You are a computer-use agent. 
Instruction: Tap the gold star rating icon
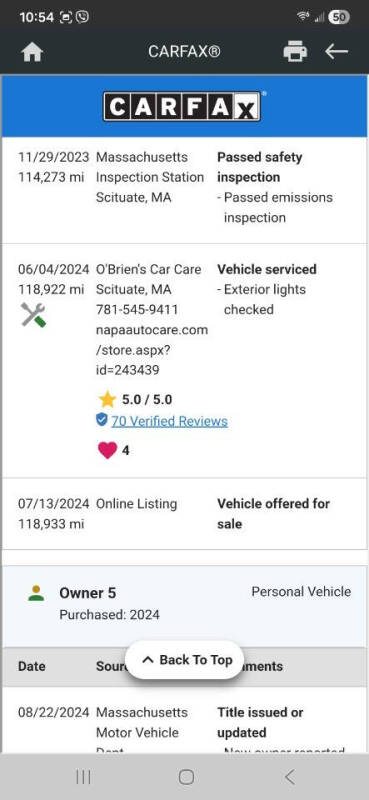(107, 399)
